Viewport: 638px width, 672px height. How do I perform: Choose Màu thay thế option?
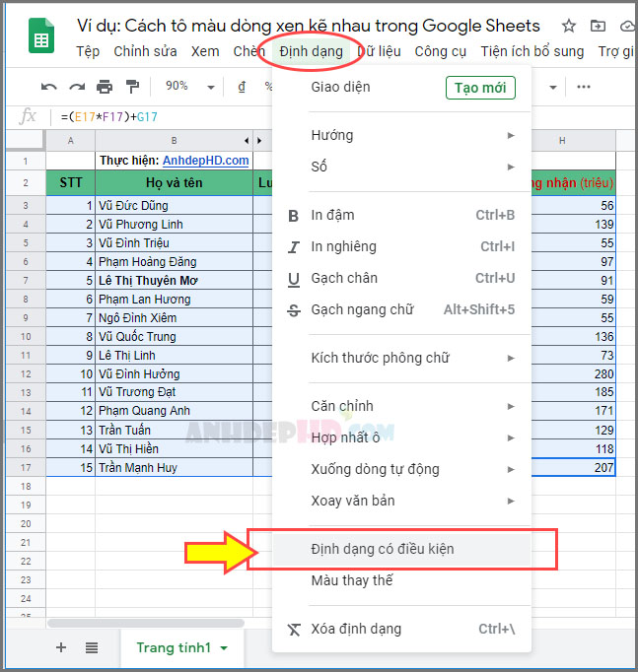pyautogui.click(x=401, y=580)
